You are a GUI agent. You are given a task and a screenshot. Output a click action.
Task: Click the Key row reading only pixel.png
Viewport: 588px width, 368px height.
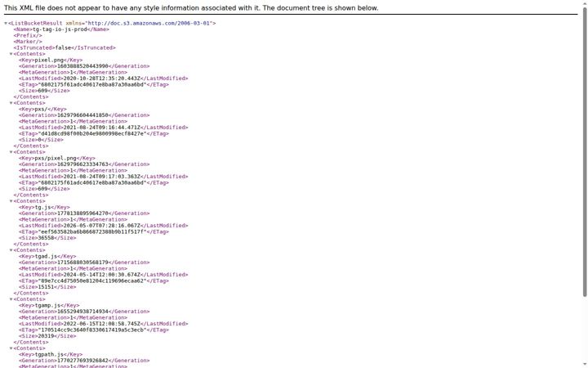click(51, 60)
